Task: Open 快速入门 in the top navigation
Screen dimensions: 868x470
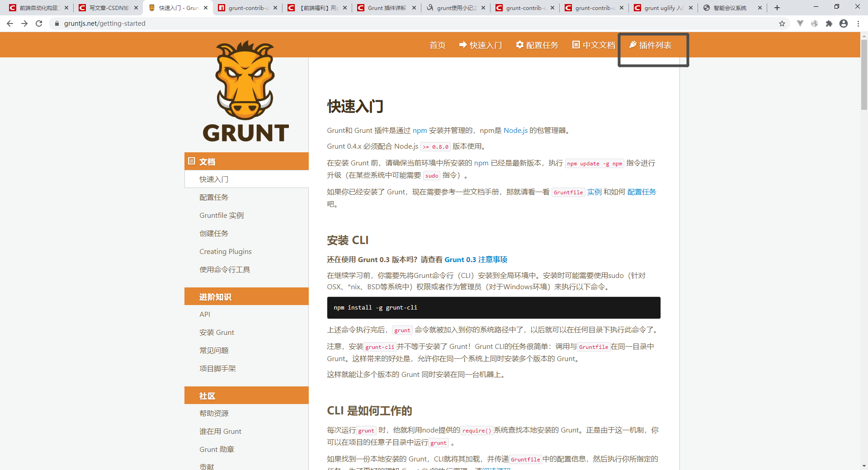Action: pos(481,45)
